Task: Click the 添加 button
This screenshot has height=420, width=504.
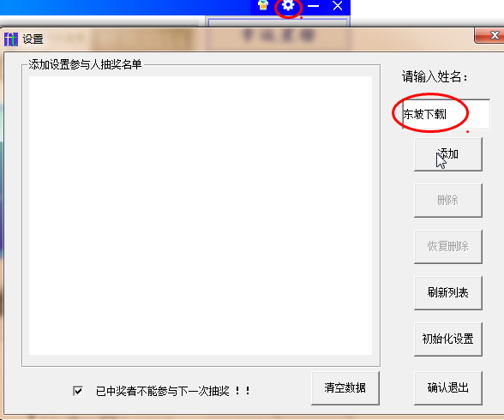Action: 448,154
